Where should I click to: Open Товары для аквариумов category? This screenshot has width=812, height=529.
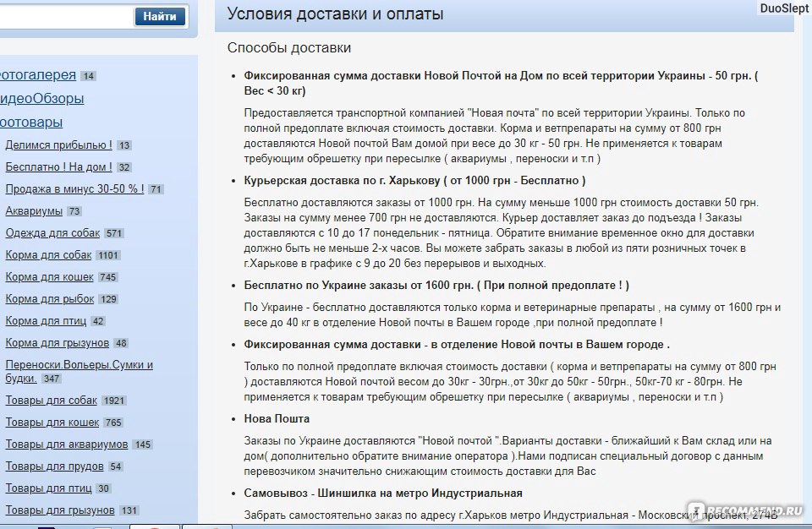[66, 444]
